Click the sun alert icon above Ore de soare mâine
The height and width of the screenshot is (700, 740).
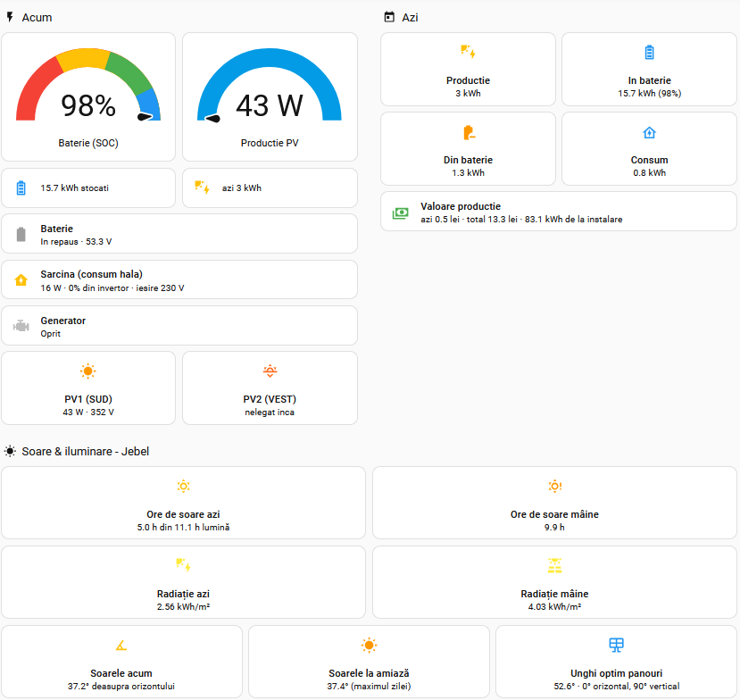[555, 487]
